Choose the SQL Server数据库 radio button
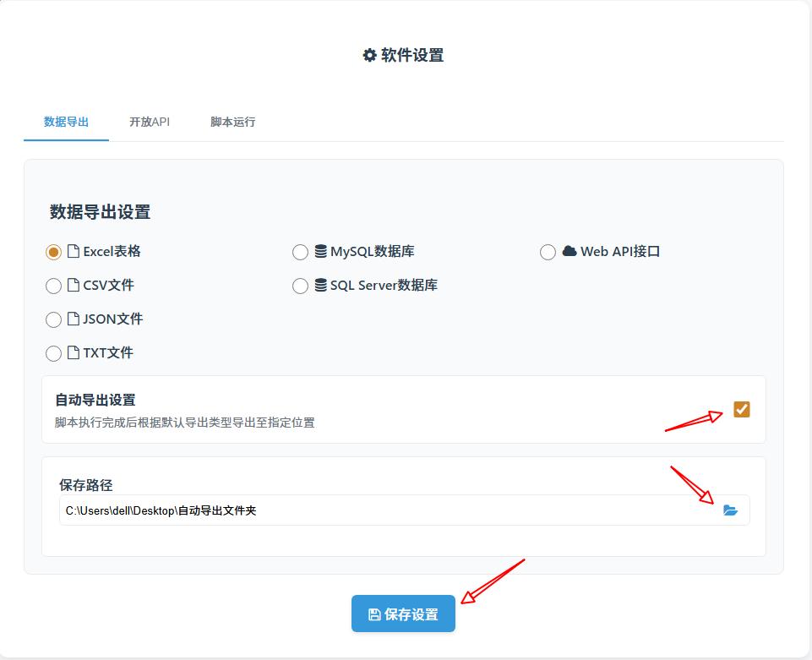The height and width of the screenshot is (660, 812). 300,286
